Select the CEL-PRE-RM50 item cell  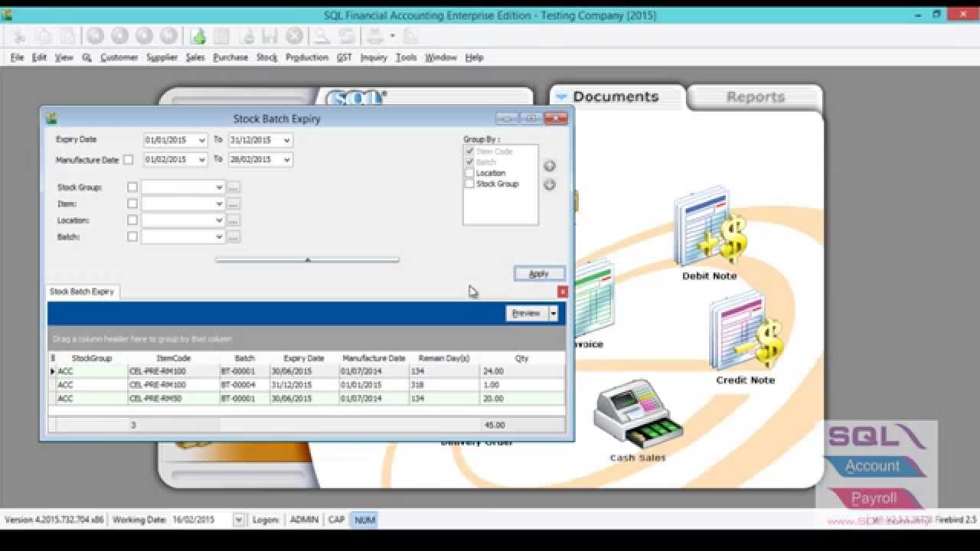pyautogui.click(x=174, y=399)
